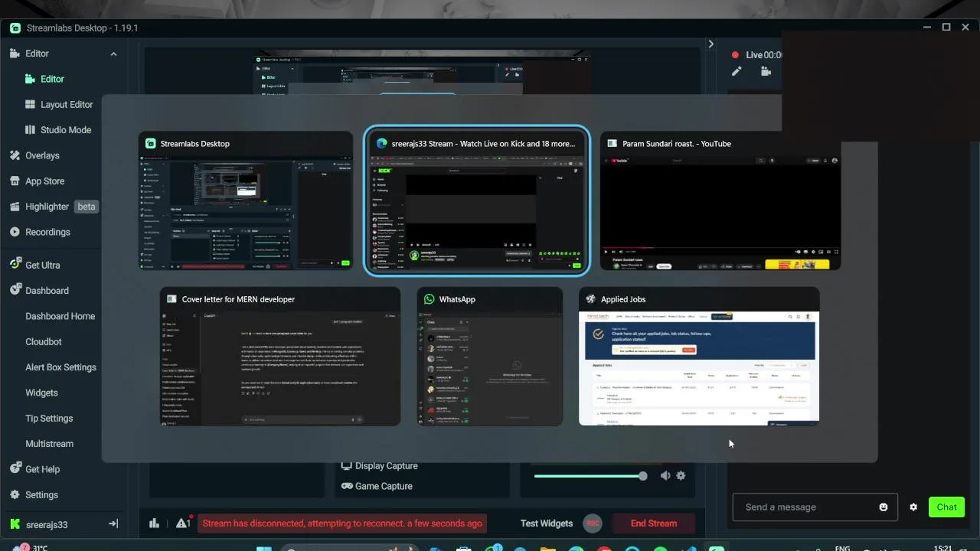This screenshot has width=980, height=551.
Task: Open Streamlabs Settings
Action: coord(34,495)
